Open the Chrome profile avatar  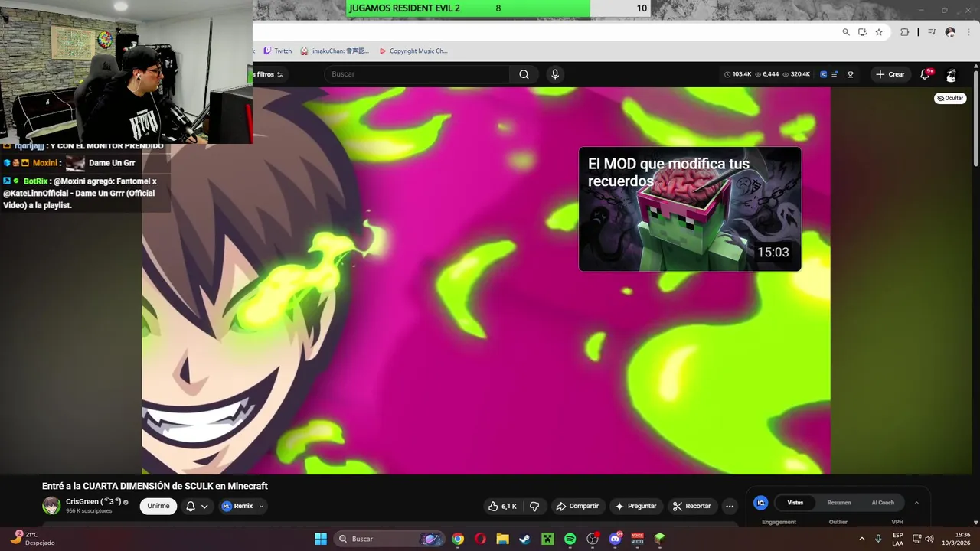click(950, 32)
